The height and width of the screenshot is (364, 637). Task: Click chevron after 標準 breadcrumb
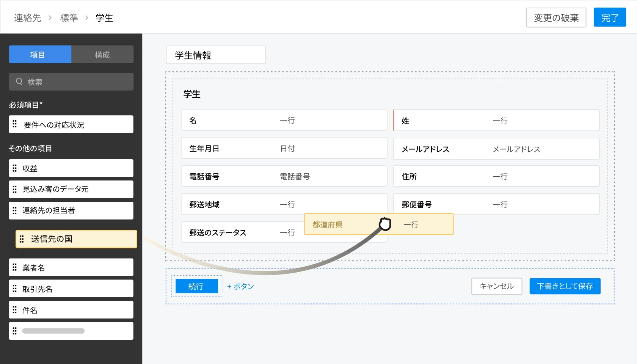click(x=87, y=18)
